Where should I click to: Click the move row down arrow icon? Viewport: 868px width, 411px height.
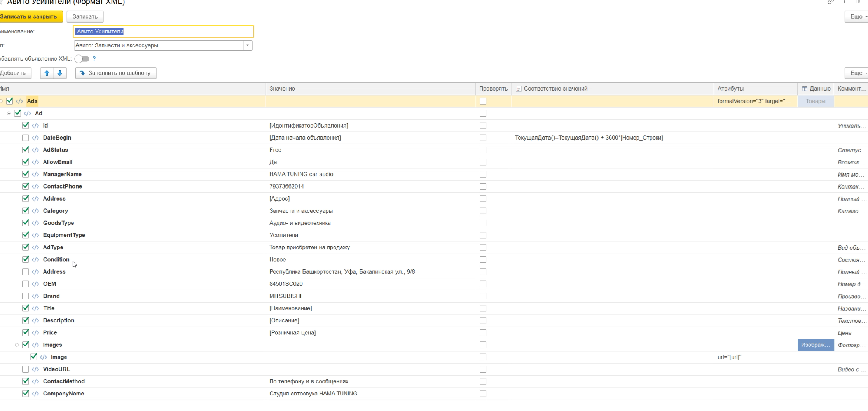pos(60,73)
